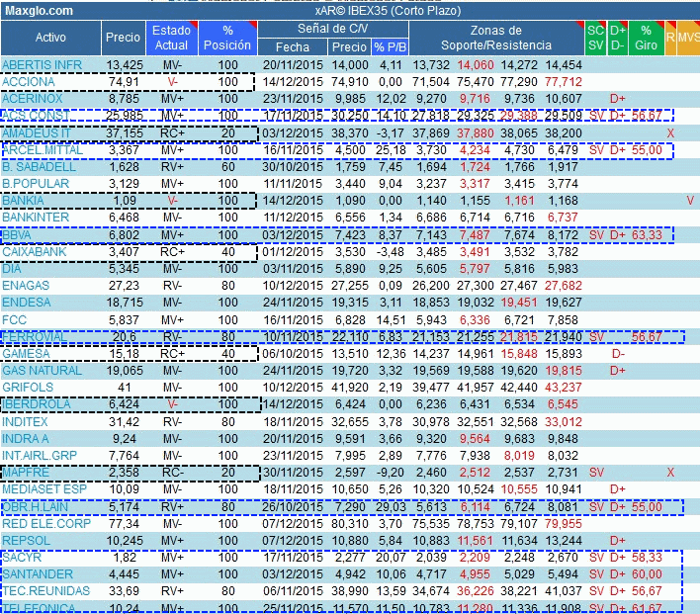Open the INDITEX asset link
This screenshot has height=614, width=700.
[25, 422]
